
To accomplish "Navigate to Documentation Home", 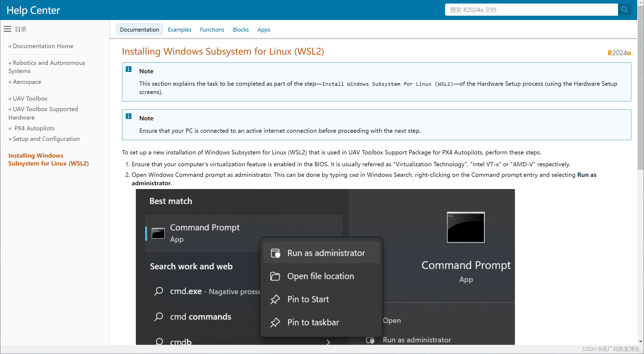I will [x=43, y=46].
